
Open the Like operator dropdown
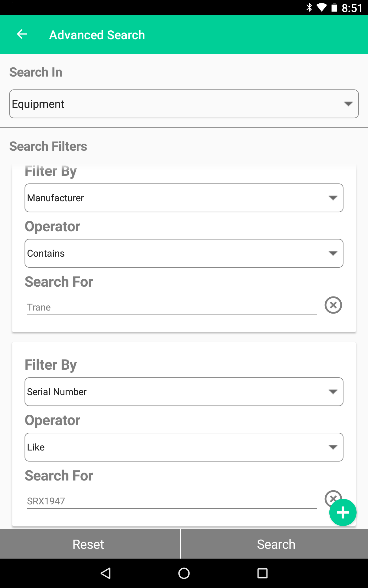point(184,447)
